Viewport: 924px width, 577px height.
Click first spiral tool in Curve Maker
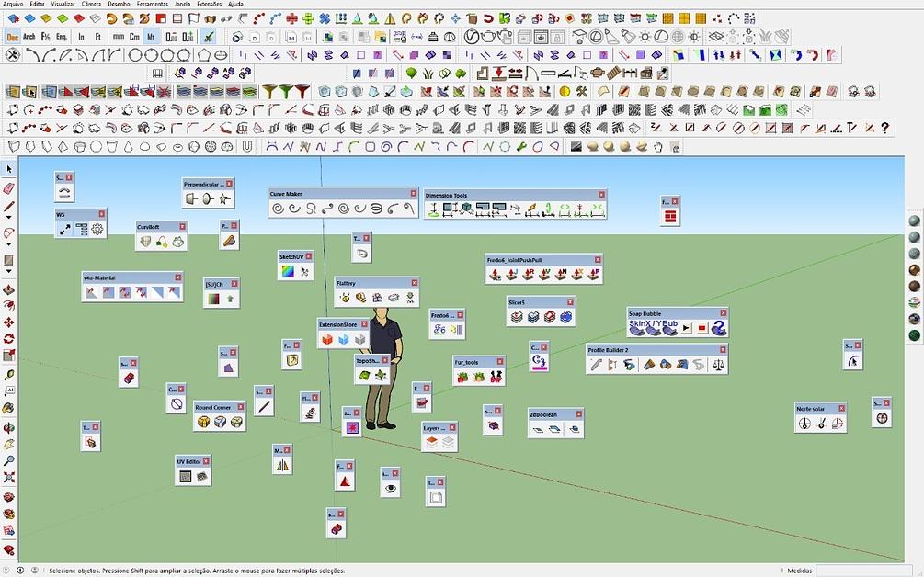278,209
